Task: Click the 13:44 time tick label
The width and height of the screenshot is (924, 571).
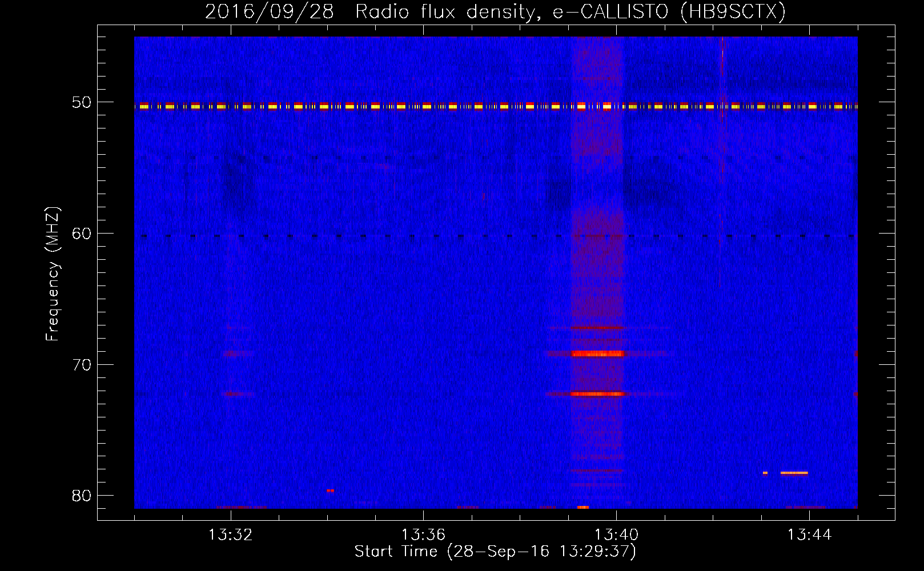Action: click(809, 535)
